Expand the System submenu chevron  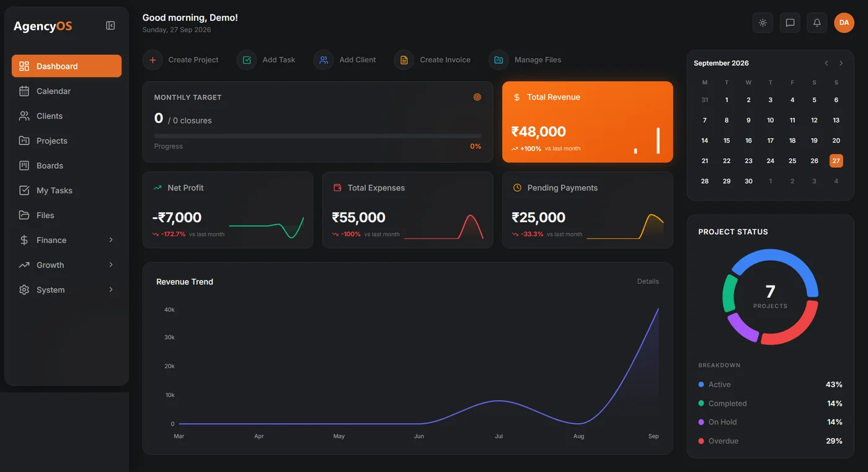(x=111, y=289)
